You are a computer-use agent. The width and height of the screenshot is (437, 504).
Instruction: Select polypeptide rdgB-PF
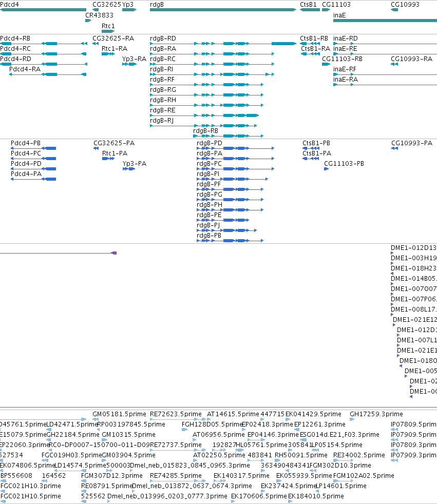208,184
